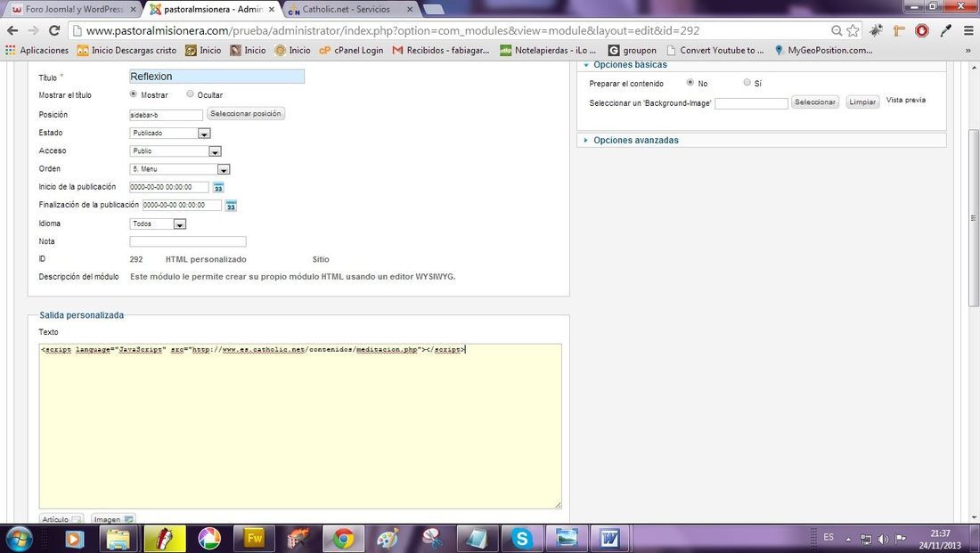Image resolution: width=980 pixels, height=553 pixels.
Task: Click in the Título field containing Reflexion
Action: 216,77
